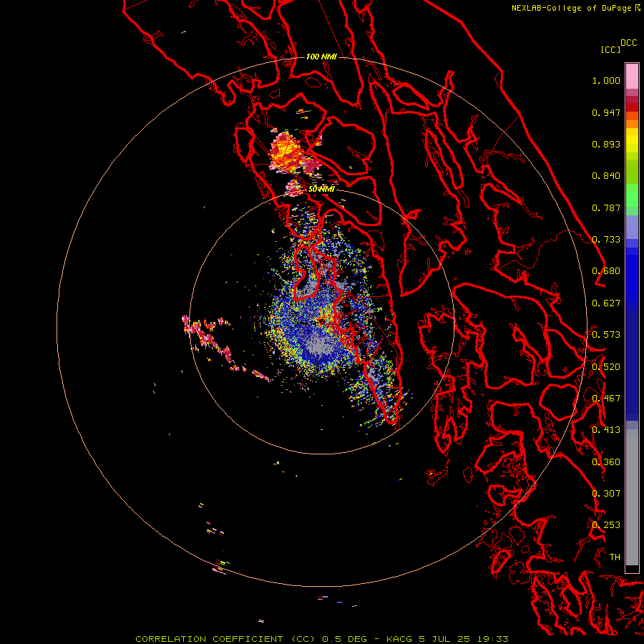Select the 0.893 scale value
This screenshot has width=644, height=644.
[606, 144]
